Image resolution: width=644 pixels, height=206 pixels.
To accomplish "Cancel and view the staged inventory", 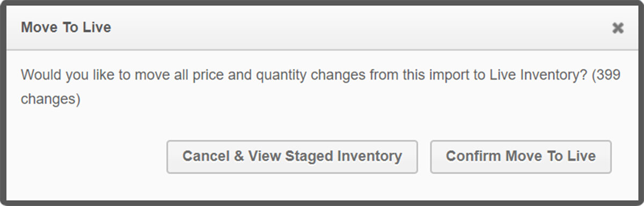I will [x=292, y=157].
